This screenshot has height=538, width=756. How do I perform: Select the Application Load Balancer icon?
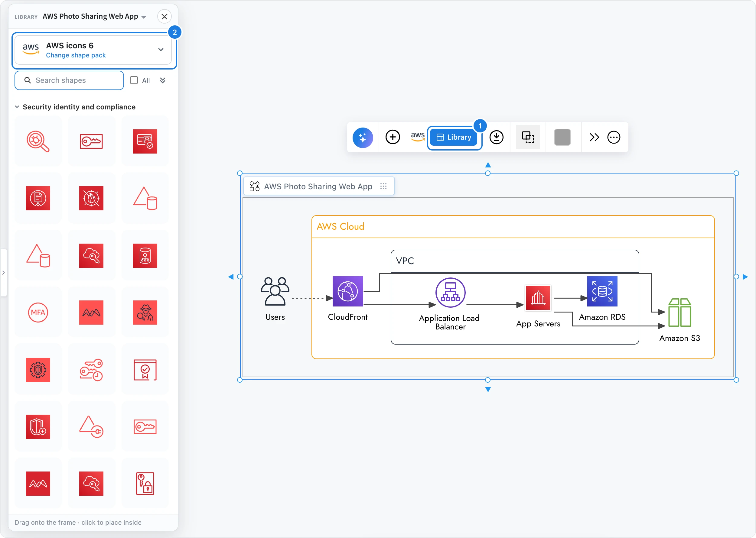point(450,293)
